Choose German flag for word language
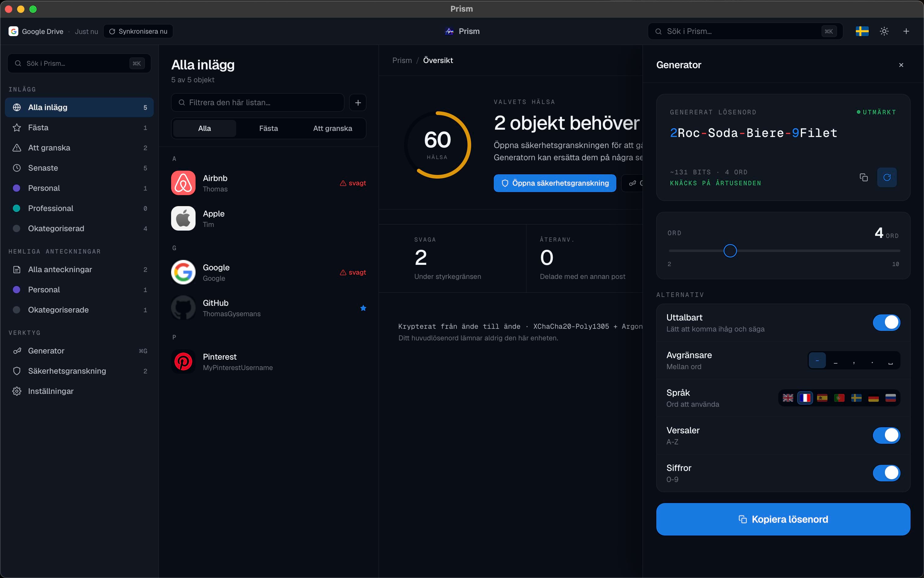The height and width of the screenshot is (578, 924). pyautogui.click(x=874, y=398)
